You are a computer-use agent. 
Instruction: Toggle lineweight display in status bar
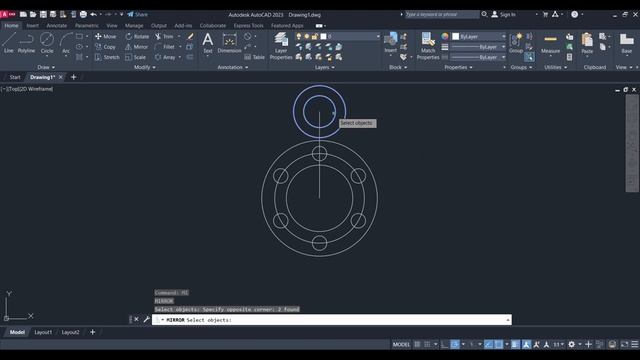pos(516,344)
